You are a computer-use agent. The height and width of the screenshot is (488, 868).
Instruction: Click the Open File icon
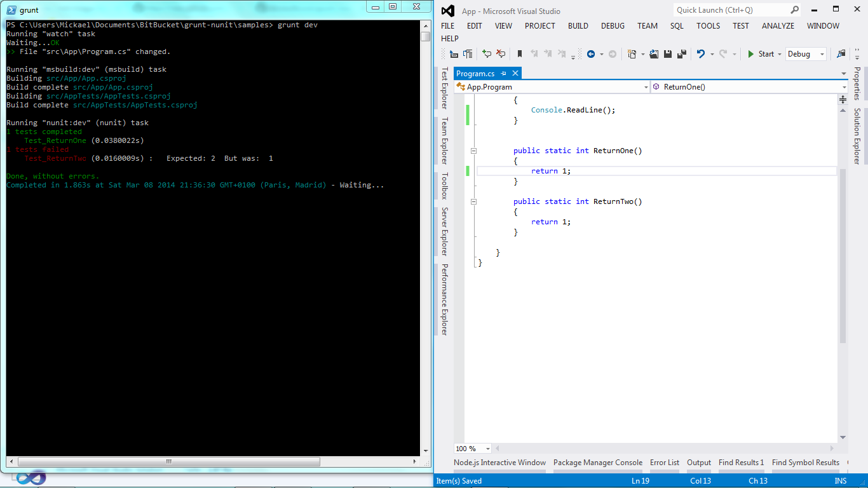coord(654,54)
